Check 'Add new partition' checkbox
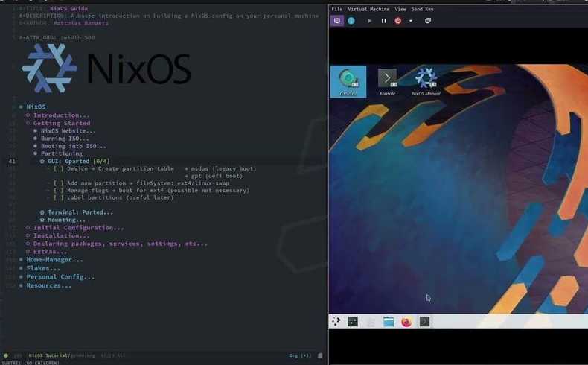The height and width of the screenshot is (365, 588). tap(59, 183)
